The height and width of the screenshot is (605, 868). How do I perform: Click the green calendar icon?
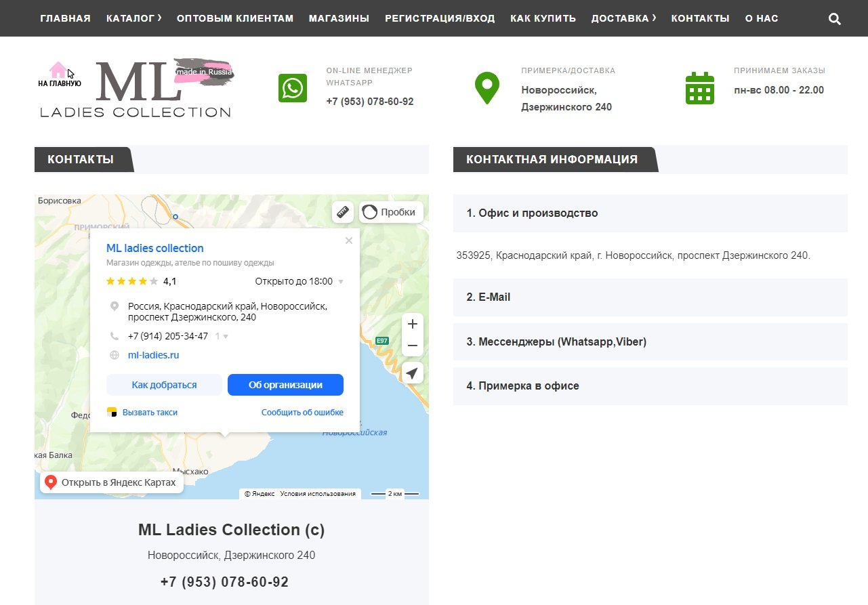pos(700,88)
